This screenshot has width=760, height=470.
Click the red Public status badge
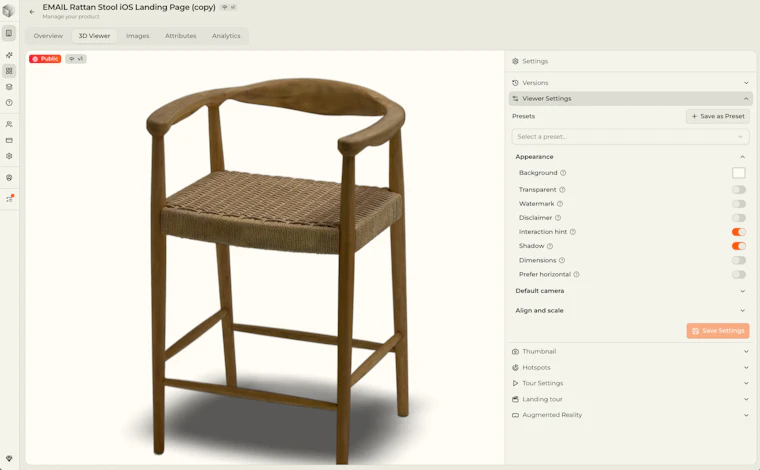click(45, 59)
